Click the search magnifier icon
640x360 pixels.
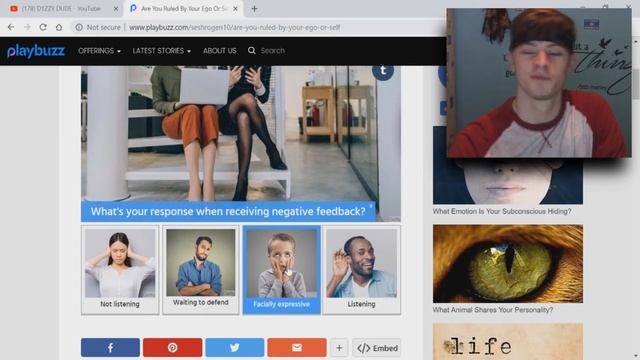tap(251, 51)
